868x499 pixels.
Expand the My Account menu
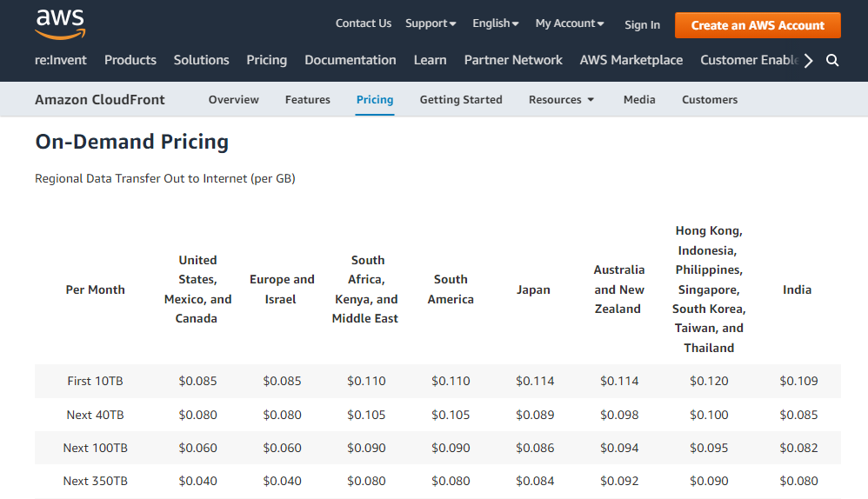pyautogui.click(x=570, y=23)
